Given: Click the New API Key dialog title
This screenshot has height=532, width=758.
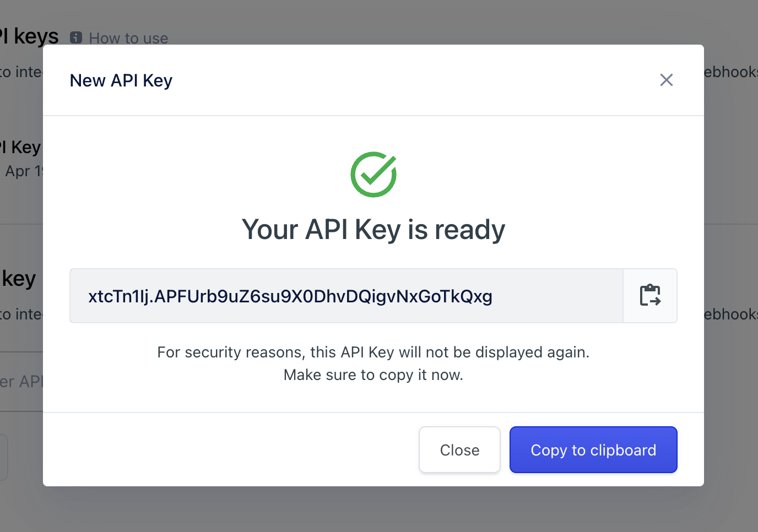Looking at the screenshot, I should tap(121, 80).
